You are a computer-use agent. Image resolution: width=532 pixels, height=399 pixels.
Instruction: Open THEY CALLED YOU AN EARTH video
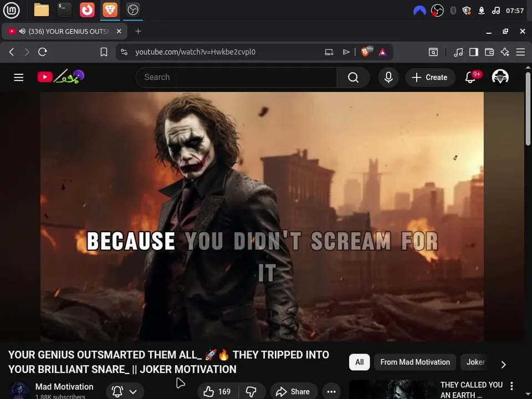point(471,390)
